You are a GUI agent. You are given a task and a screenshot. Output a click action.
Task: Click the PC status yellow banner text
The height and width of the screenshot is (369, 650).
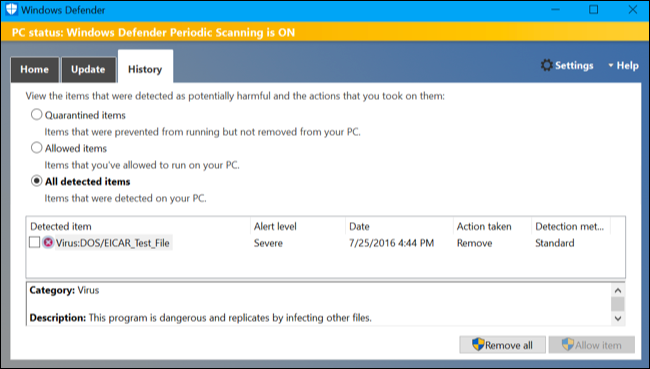[x=153, y=32]
